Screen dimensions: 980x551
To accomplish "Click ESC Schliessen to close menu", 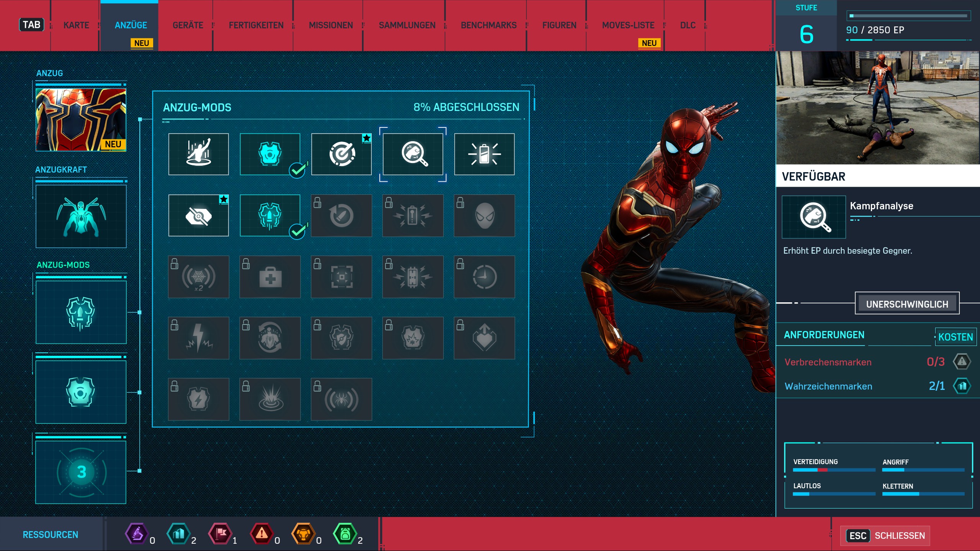I will click(885, 535).
